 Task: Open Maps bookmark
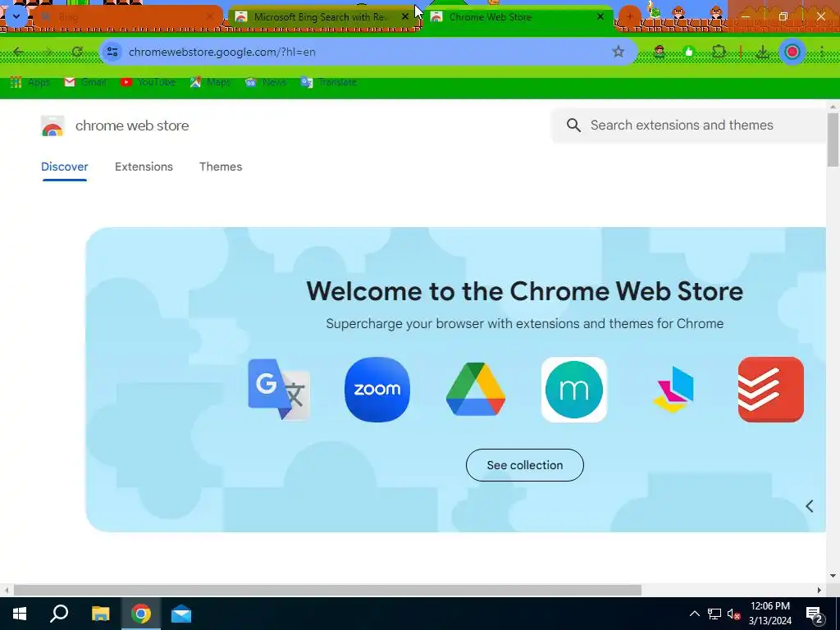click(x=211, y=82)
